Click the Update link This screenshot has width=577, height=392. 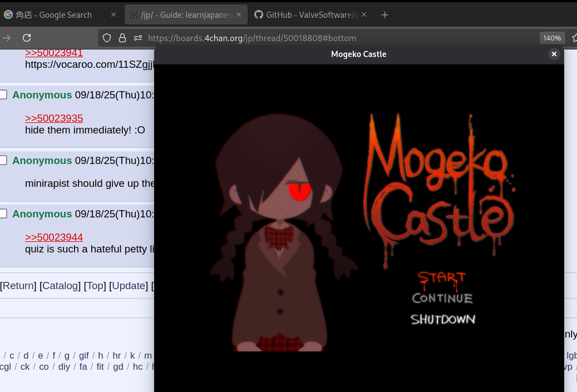[x=129, y=286]
